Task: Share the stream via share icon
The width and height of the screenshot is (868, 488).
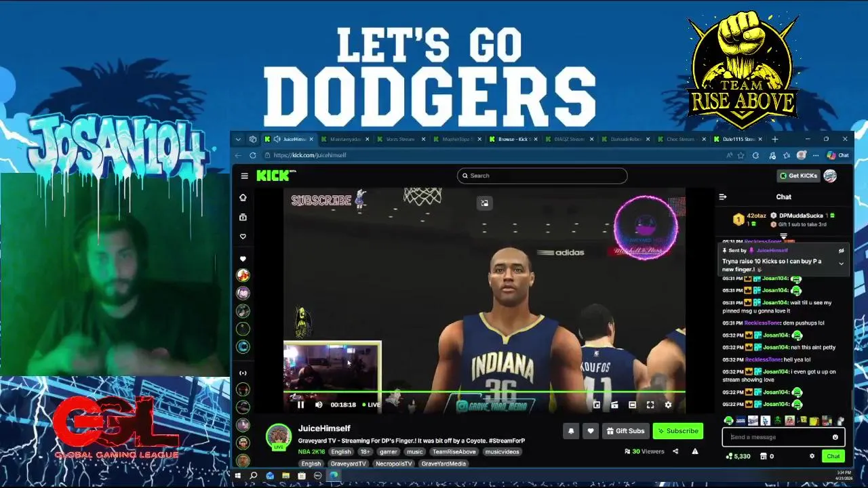Action: point(675,451)
